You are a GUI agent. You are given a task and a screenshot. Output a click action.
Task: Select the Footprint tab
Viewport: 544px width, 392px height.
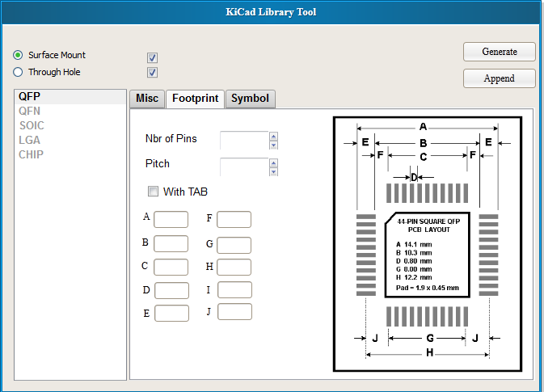(195, 99)
